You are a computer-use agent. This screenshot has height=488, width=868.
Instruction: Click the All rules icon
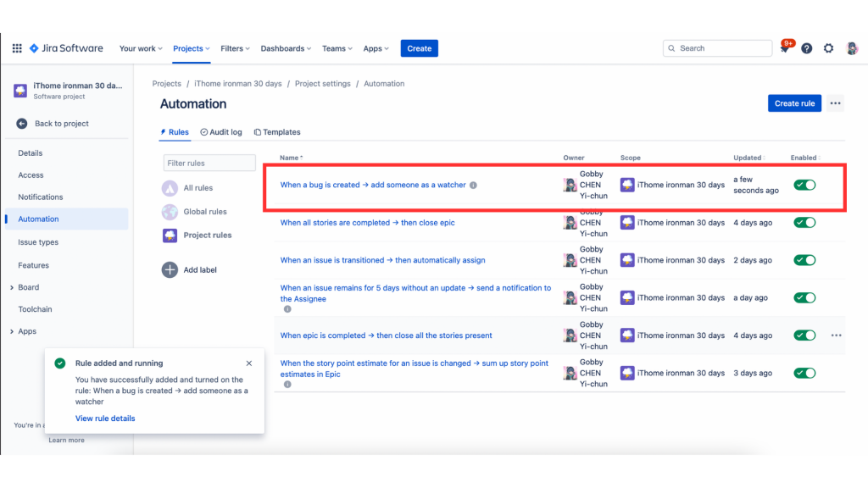pyautogui.click(x=170, y=188)
